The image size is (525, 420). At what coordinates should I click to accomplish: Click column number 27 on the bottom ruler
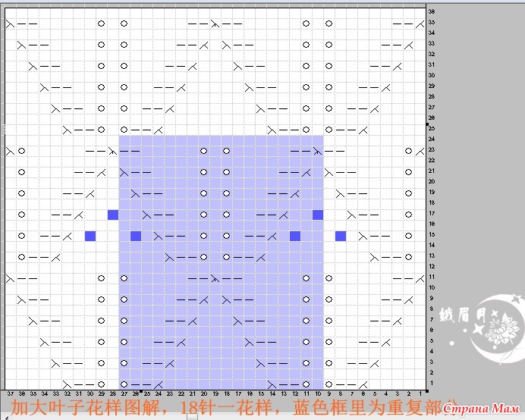pyautogui.click(x=124, y=394)
